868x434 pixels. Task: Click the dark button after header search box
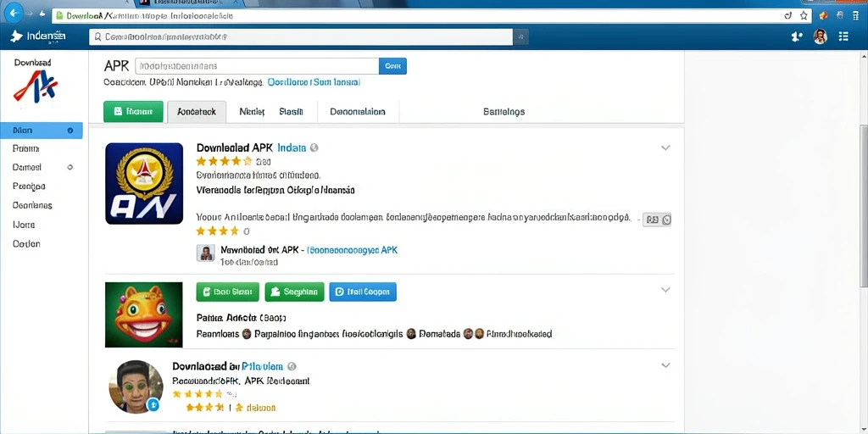tap(520, 37)
